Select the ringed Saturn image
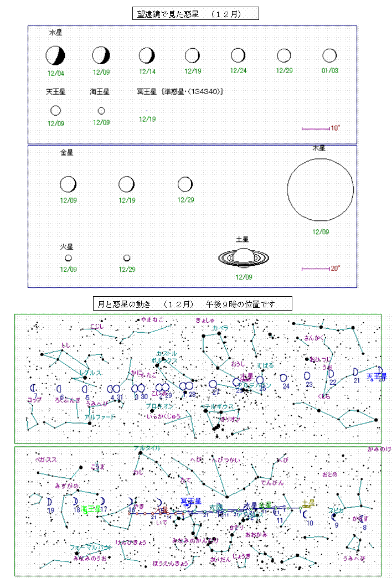 [x=244, y=257]
